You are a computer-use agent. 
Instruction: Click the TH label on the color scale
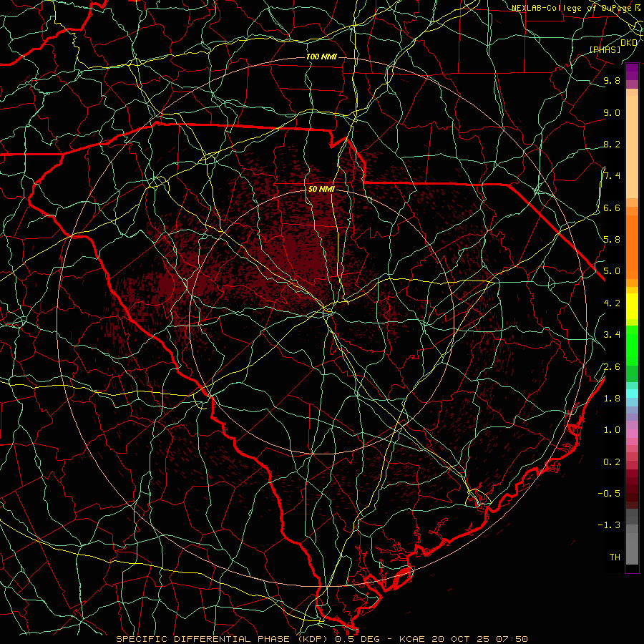615,557
